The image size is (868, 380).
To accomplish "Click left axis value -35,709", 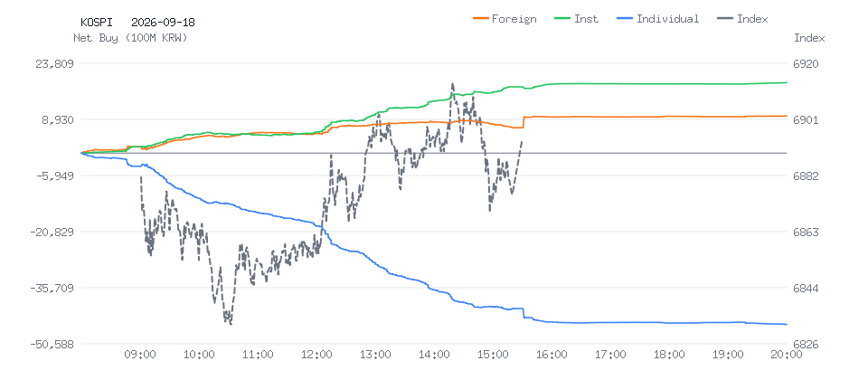I will pos(51,288).
